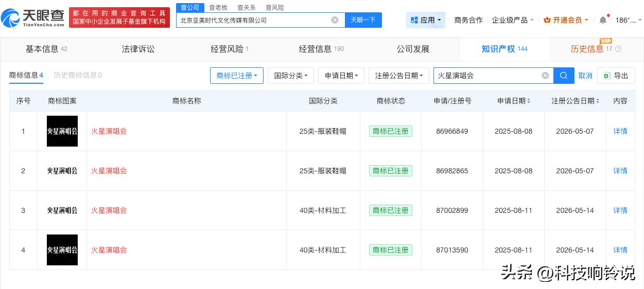Click 25类-服装鞋帽 cell in row 2
This screenshot has height=289, width=644.
[x=323, y=171]
